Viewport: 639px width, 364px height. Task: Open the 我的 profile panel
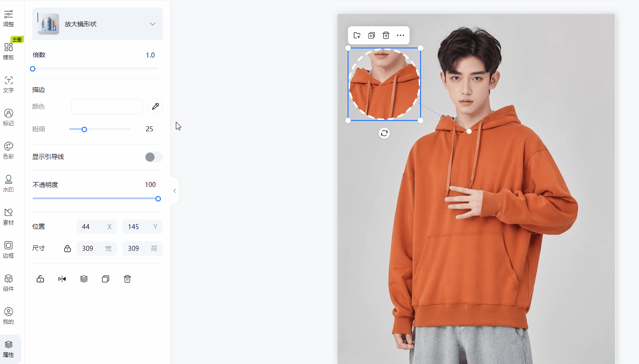click(9, 316)
